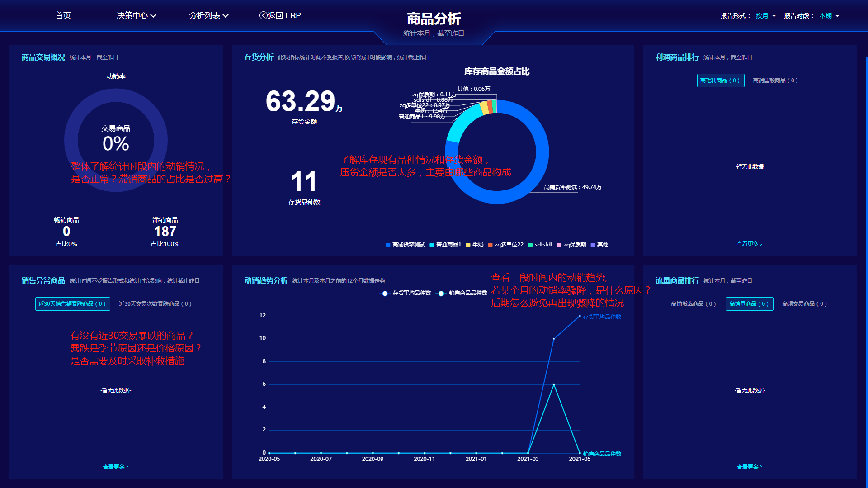Switch to the 高销售额商品 tab
Image resolution: width=868 pixels, height=488 pixels.
coord(775,81)
